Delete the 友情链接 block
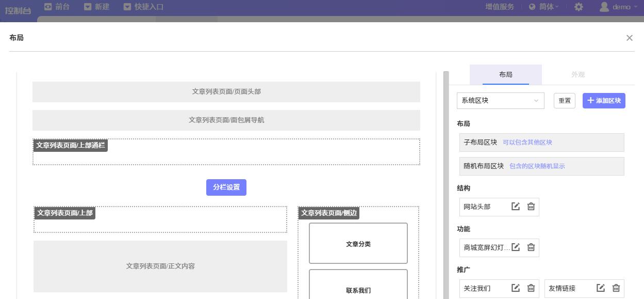644x299 pixels. (616, 288)
